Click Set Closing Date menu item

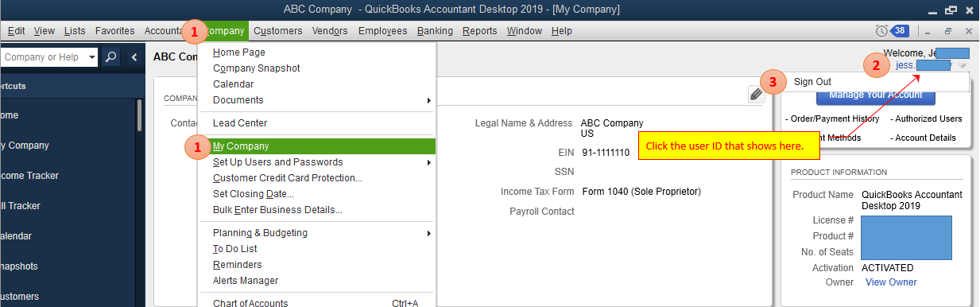click(254, 194)
